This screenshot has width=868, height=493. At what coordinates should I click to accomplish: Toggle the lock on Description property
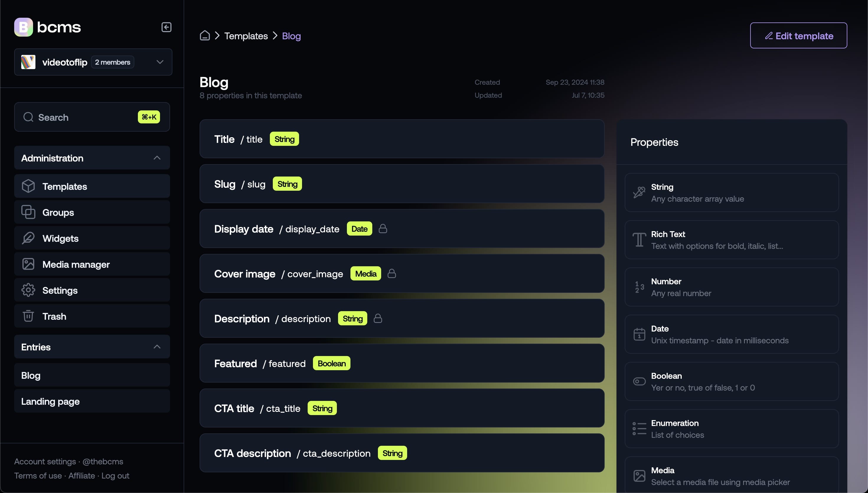(x=378, y=318)
